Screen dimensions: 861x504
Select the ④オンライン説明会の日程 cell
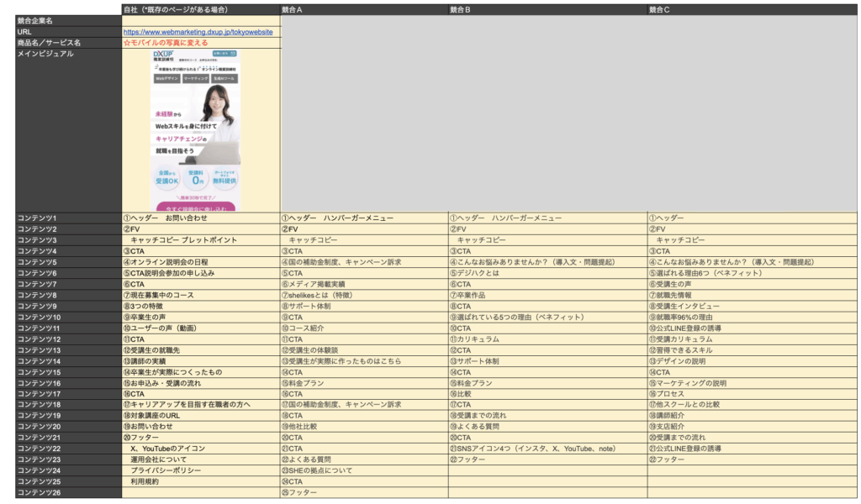tap(166, 262)
